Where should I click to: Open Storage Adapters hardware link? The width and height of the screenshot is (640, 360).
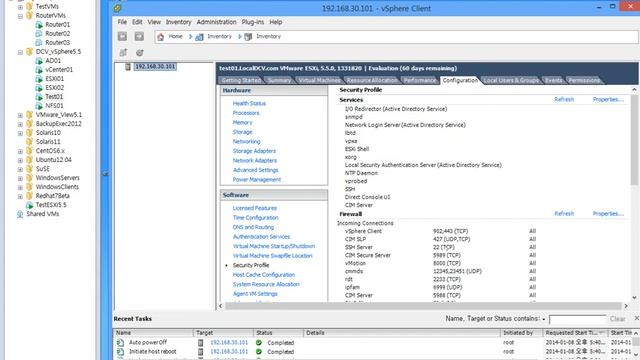(254, 151)
